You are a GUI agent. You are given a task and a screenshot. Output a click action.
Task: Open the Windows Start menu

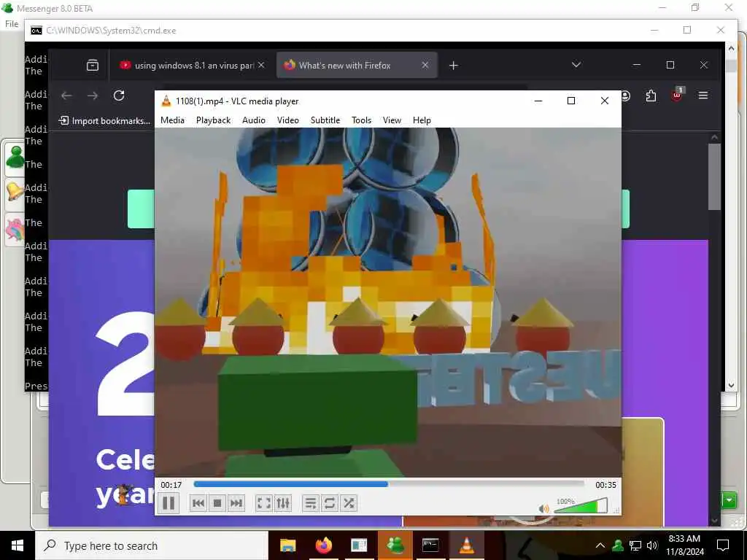[18, 545]
